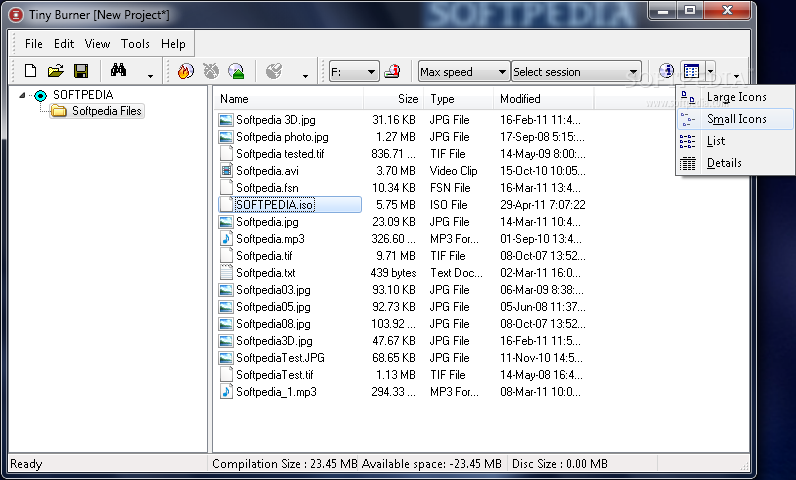Select file Softpedia tested.tif

tap(280, 154)
